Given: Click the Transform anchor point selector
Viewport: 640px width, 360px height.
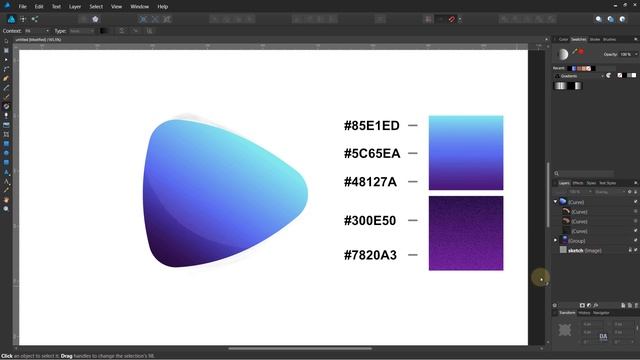Looking at the screenshot, I should pos(565,330).
